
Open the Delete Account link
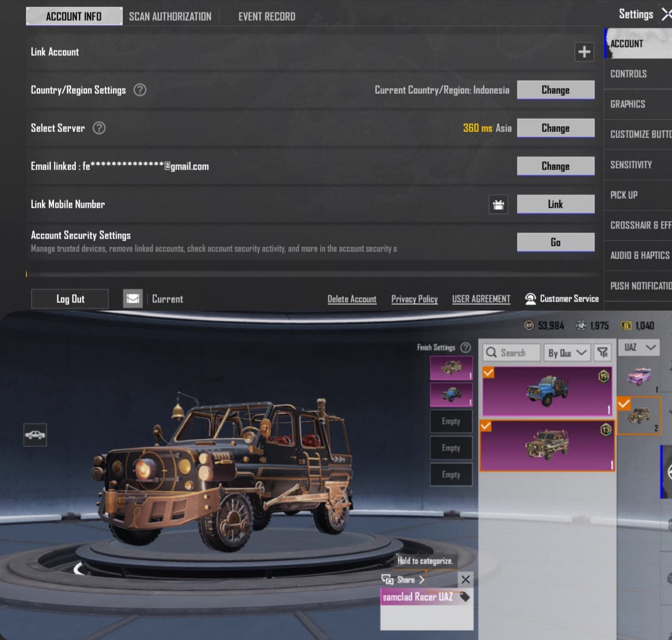(352, 299)
